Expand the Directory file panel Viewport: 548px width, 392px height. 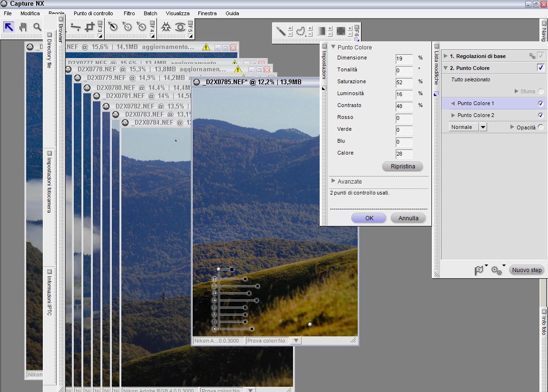(49, 35)
